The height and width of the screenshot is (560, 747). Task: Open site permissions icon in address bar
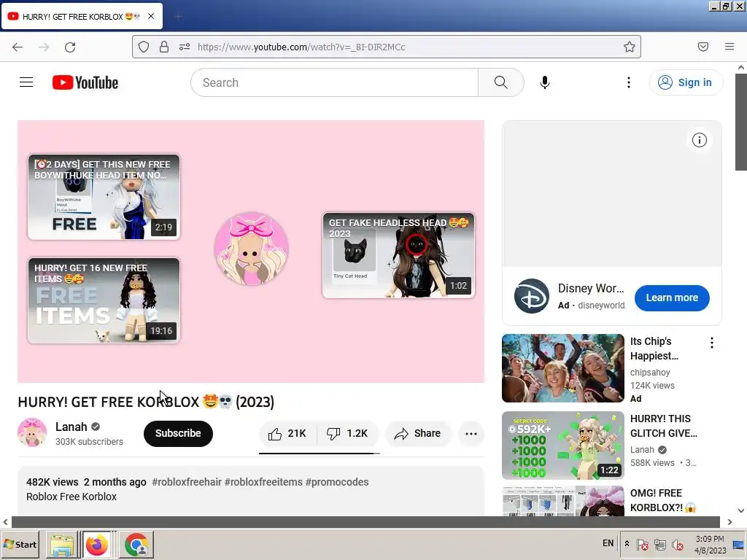pyautogui.click(x=185, y=47)
